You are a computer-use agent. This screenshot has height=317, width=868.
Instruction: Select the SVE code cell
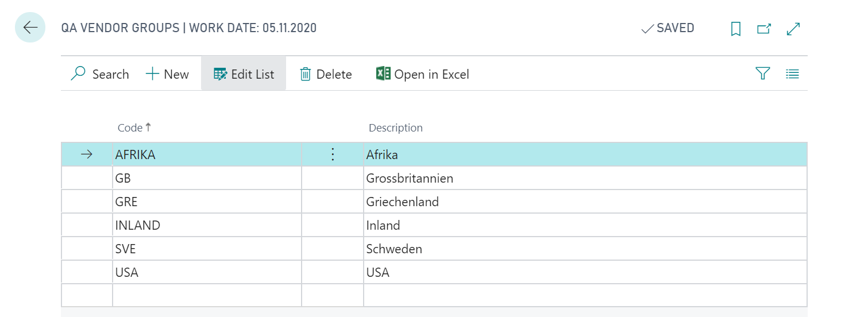[207, 249]
